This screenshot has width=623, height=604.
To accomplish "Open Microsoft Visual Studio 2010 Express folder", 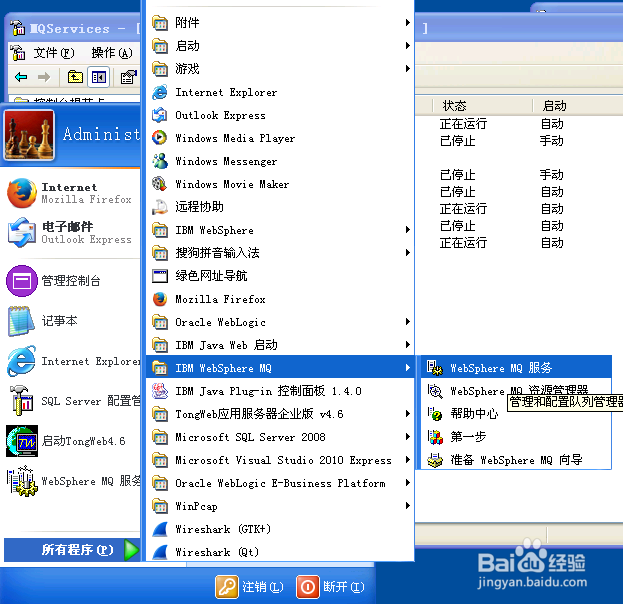I will pyautogui.click(x=280, y=460).
